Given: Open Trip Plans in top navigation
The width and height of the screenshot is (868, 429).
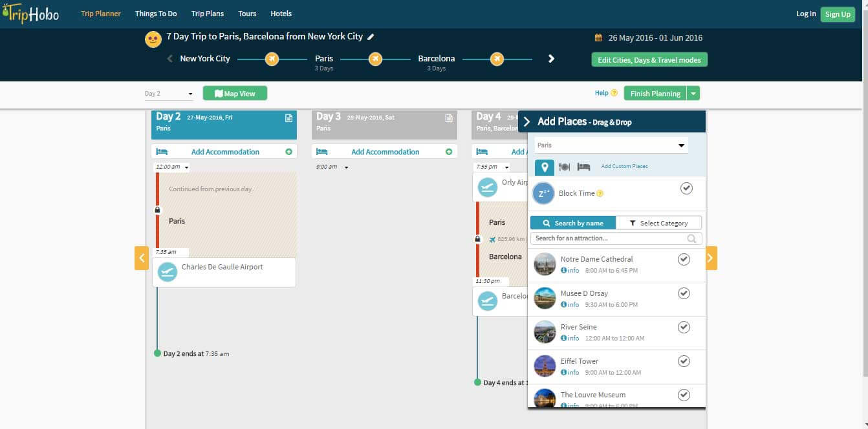Looking at the screenshot, I should point(208,14).
